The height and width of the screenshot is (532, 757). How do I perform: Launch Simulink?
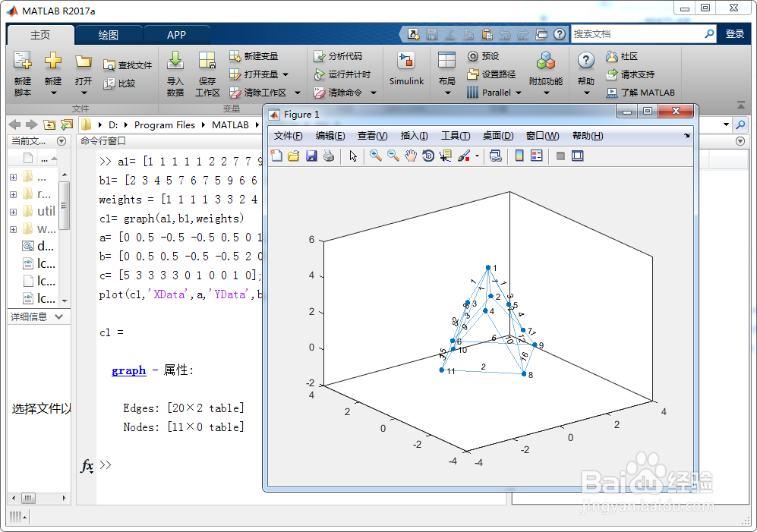coord(406,68)
